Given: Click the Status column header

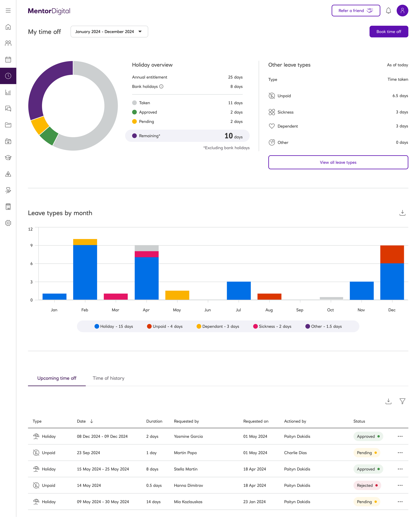Looking at the screenshot, I should (x=359, y=421).
